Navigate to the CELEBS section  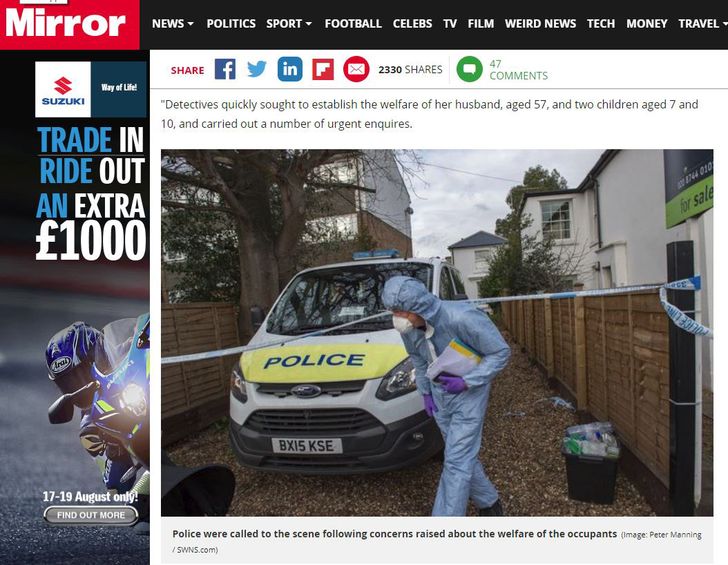pyautogui.click(x=412, y=23)
